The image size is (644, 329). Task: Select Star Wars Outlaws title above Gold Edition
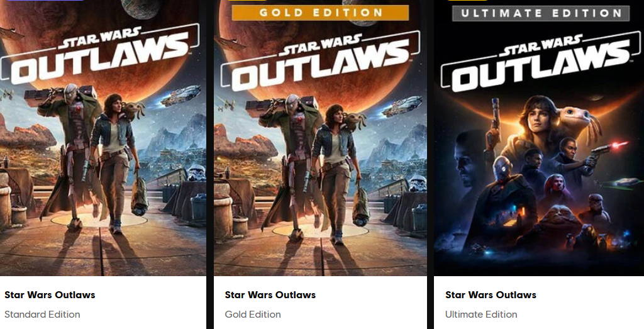(x=270, y=295)
